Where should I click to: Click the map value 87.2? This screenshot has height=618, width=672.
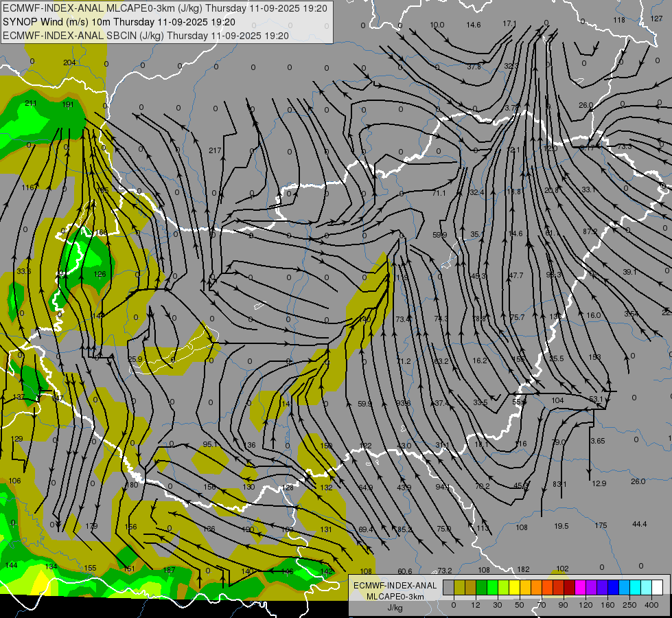pyautogui.click(x=590, y=231)
